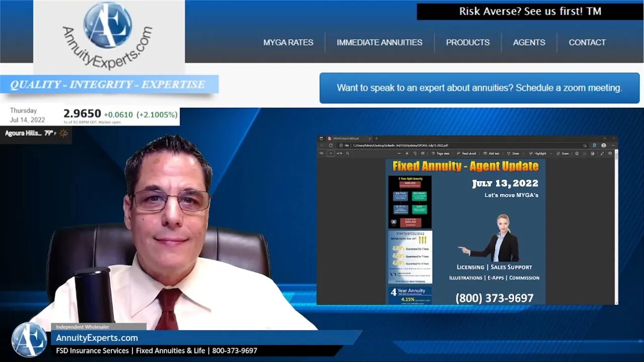The width and height of the screenshot is (644, 362).
Task: Add page to favorites with star icon
Action: 585,145
